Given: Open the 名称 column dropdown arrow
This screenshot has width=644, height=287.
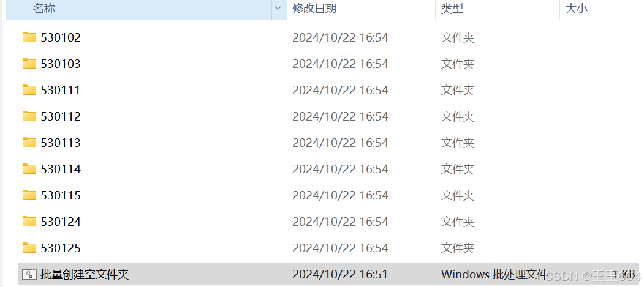Looking at the screenshot, I should pyautogui.click(x=279, y=8).
